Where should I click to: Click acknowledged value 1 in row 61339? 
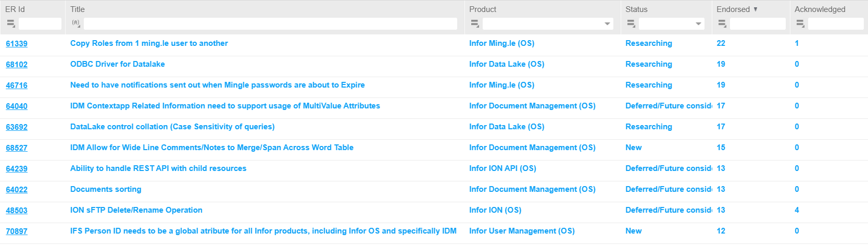tap(797, 43)
